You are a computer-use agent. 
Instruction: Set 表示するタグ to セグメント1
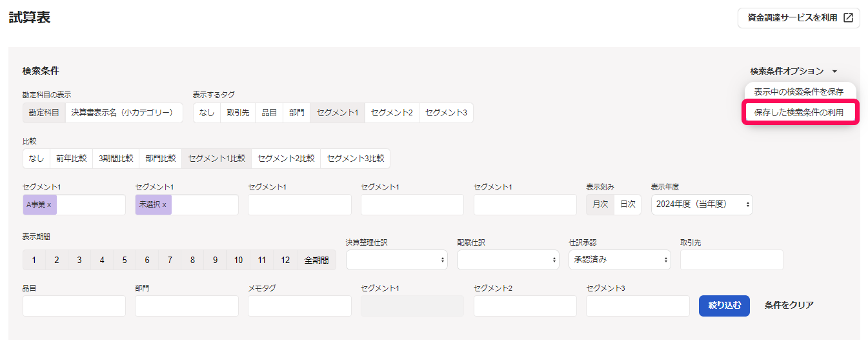(338, 113)
